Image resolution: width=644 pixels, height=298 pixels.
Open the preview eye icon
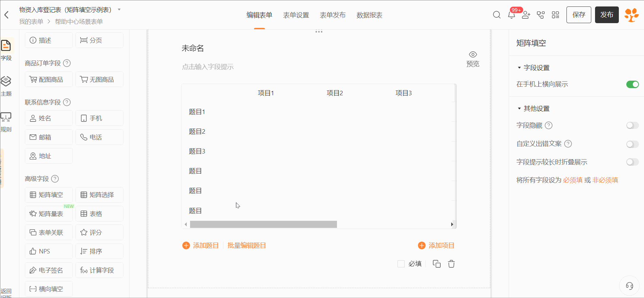(x=473, y=55)
